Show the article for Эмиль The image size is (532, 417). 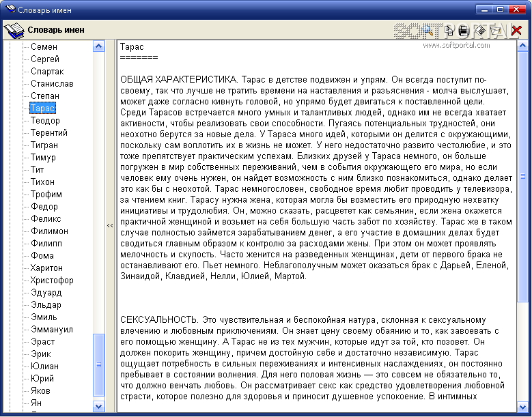click(44, 317)
